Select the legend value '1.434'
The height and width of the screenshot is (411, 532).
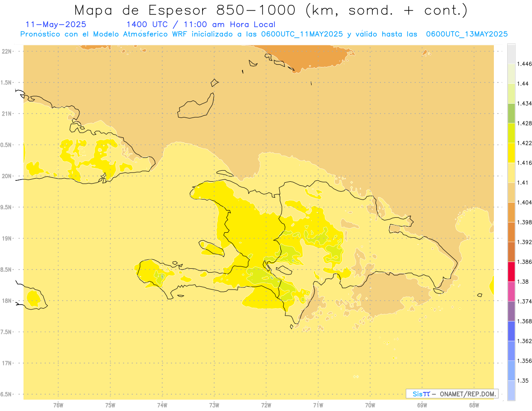[524, 103]
